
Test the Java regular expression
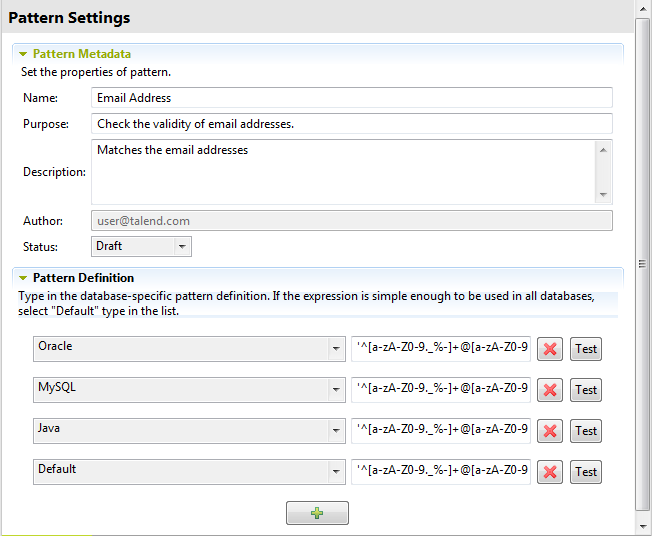(586, 431)
